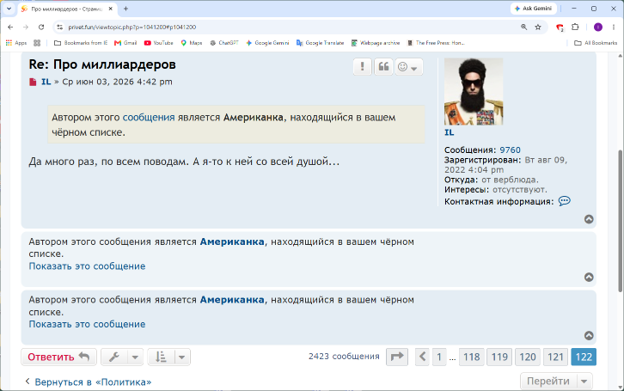
Task: Open YouTube bookmark
Action: pos(158,43)
